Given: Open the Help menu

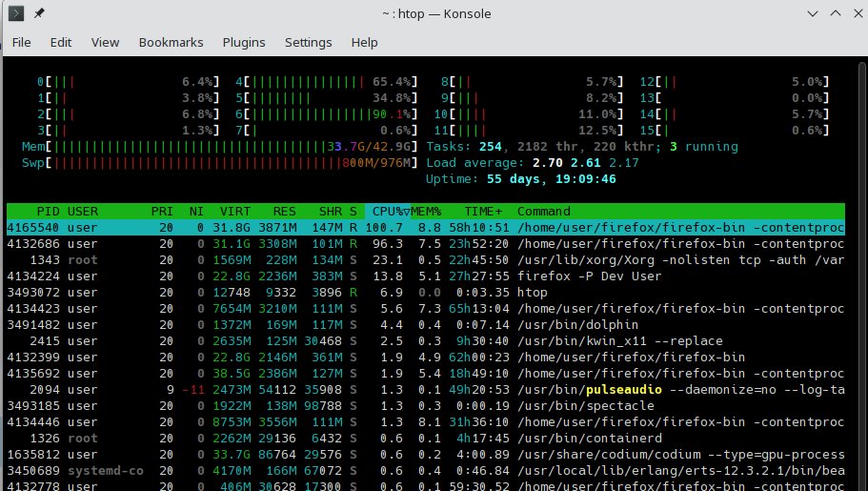Looking at the screenshot, I should (x=364, y=42).
